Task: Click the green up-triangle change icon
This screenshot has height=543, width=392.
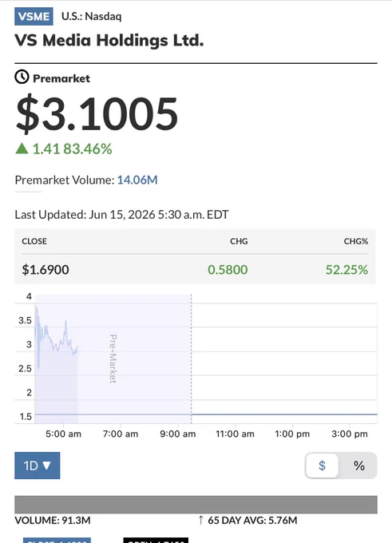Action: (x=22, y=149)
